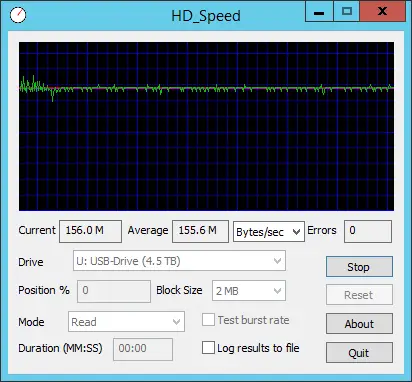Click the green speed graph line

pyautogui.click(x=207, y=88)
